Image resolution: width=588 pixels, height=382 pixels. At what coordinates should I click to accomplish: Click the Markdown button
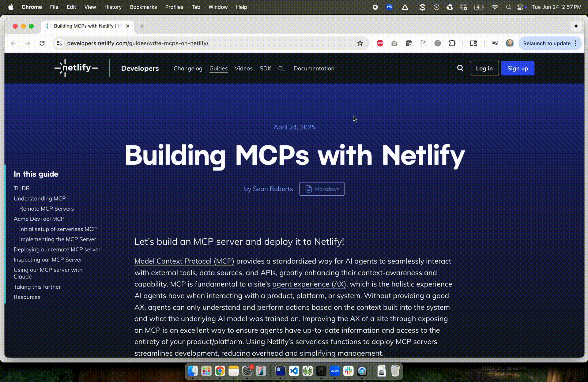pos(322,189)
